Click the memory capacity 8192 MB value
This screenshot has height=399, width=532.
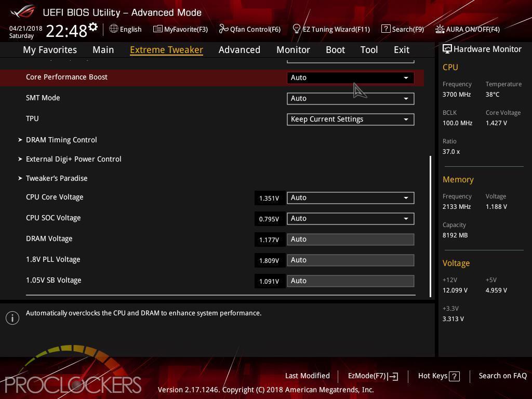point(455,235)
